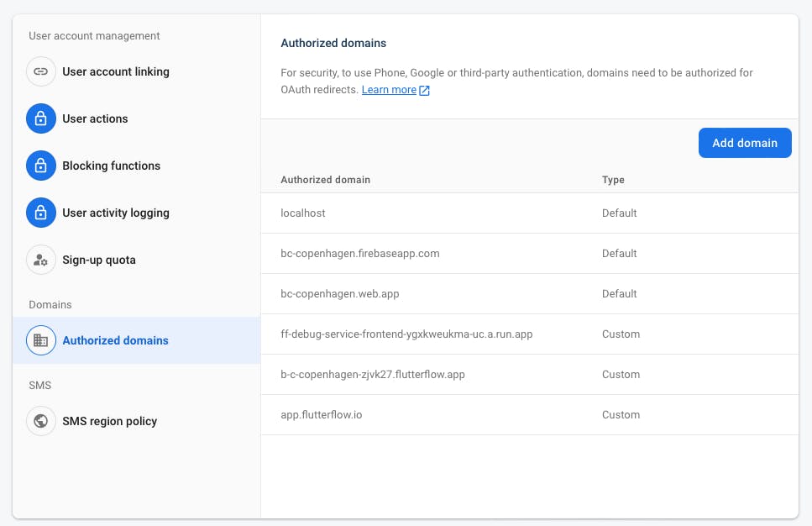
Task: Open the SMS region policy page
Action: coord(109,421)
